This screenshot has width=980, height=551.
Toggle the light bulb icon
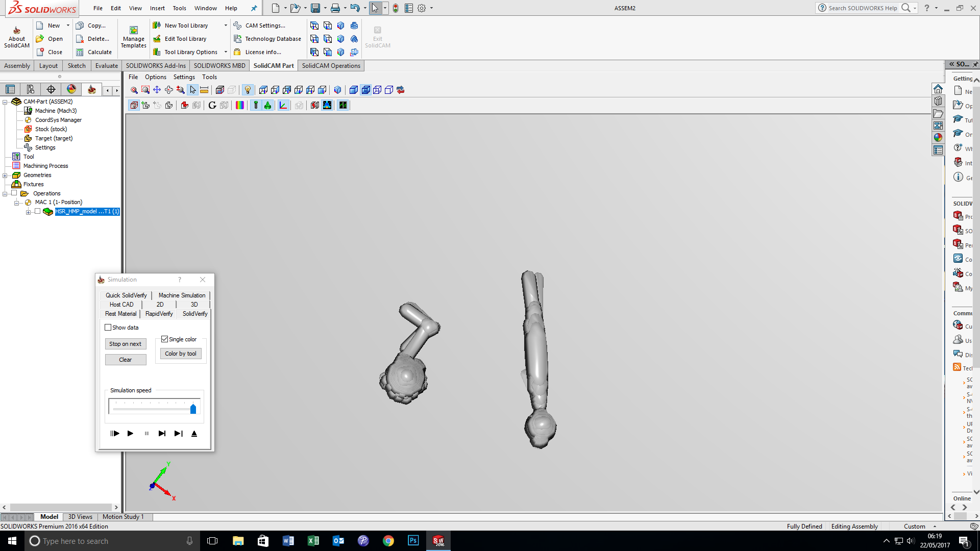[x=248, y=90]
